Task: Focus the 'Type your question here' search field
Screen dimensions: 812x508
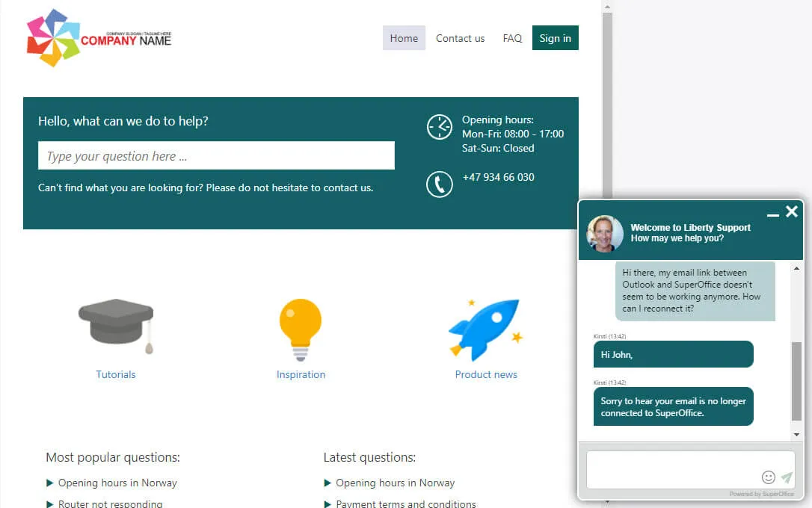Action: pyautogui.click(x=216, y=156)
